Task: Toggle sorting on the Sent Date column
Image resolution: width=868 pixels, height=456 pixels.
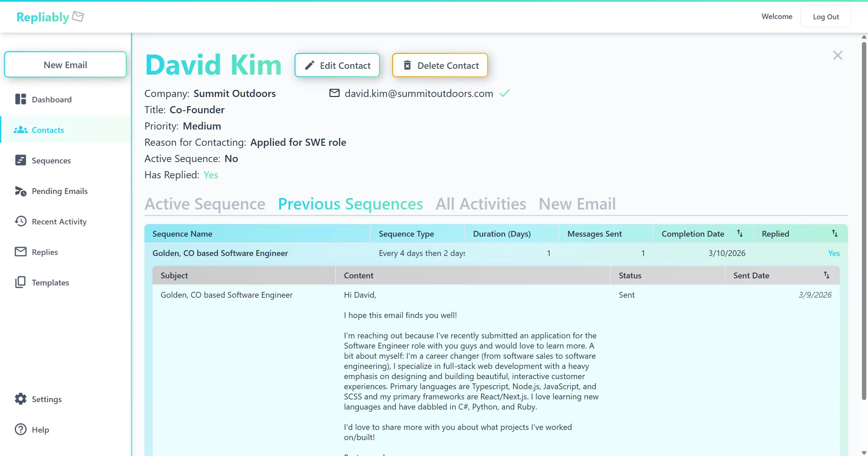Action: point(826,275)
